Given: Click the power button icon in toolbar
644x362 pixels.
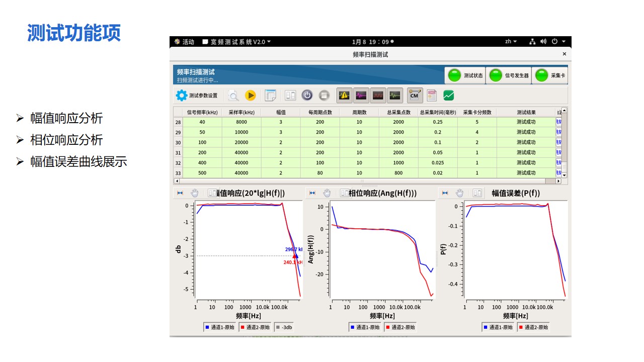Looking at the screenshot, I should (307, 95).
